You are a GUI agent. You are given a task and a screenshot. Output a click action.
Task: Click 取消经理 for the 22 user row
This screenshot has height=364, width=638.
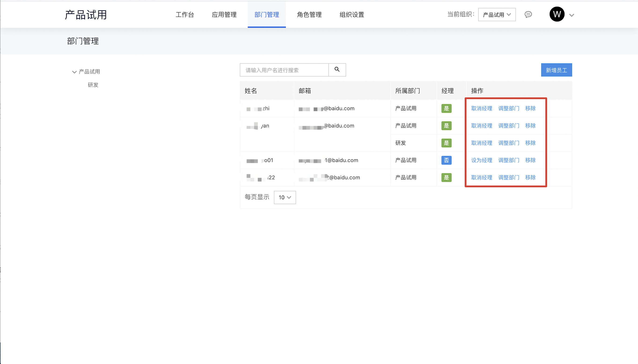click(481, 178)
